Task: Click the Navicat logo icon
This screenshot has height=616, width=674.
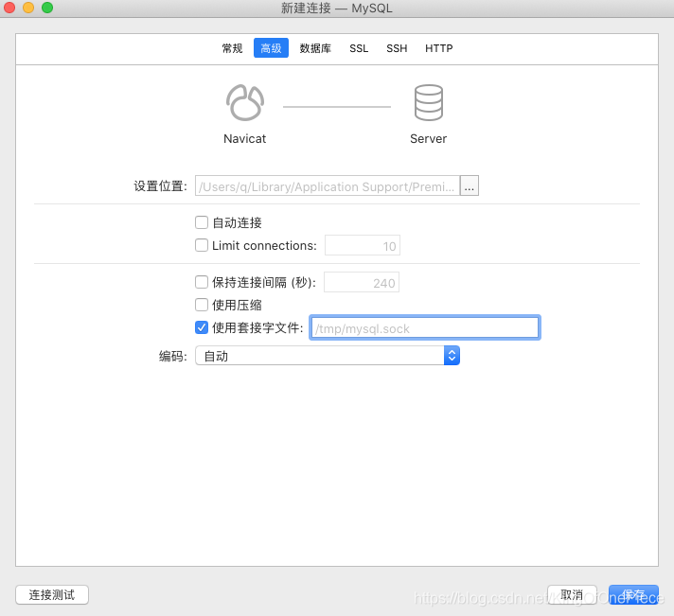Action: coord(245,102)
